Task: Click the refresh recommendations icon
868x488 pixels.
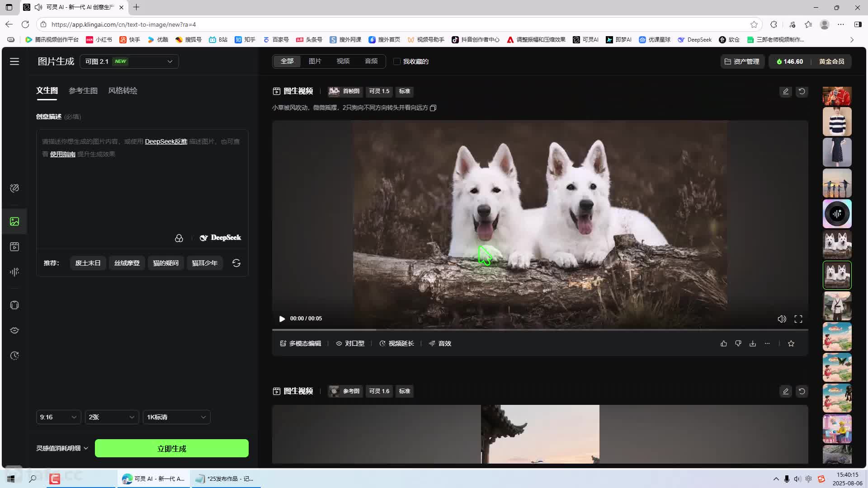Action: click(x=236, y=263)
